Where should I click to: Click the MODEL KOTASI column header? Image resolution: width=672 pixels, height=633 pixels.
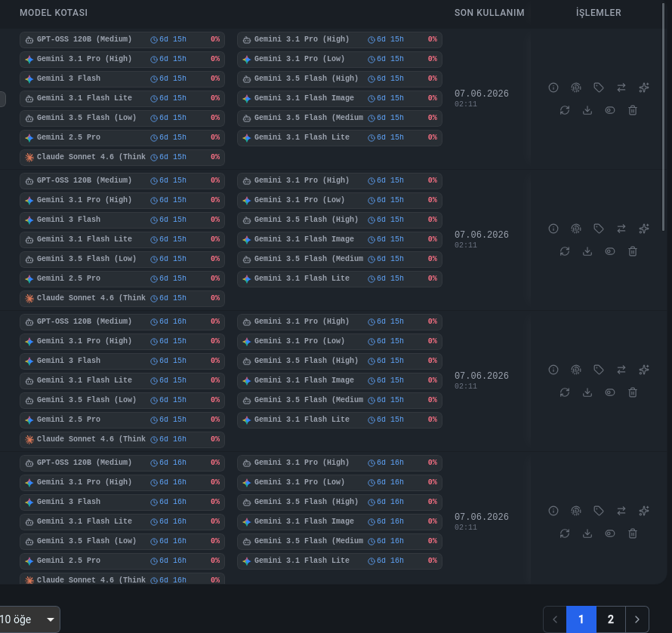54,13
